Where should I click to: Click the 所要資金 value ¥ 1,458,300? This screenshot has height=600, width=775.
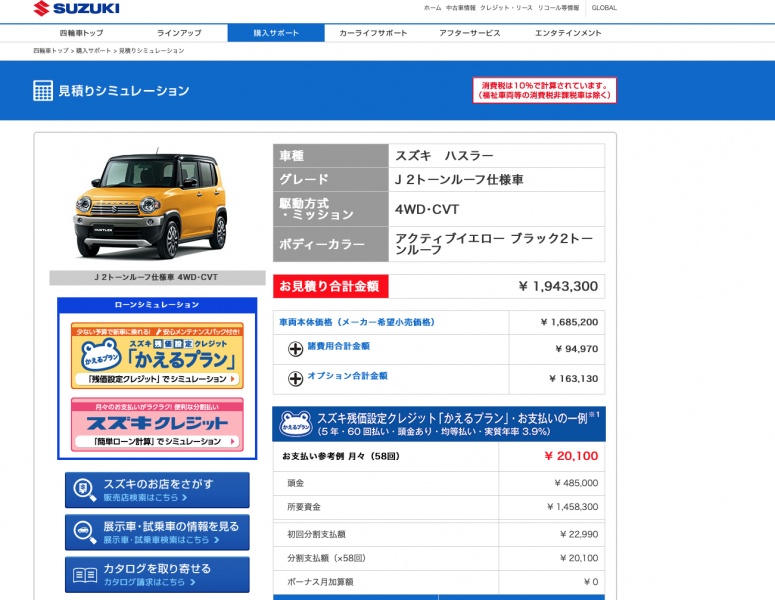(572, 507)
